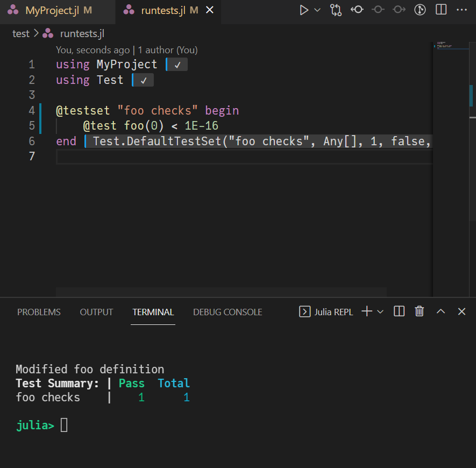The width and height of the screenshot is (476, 468).
Task: Open the new terminal launch profile dropdown
Action: coord(380,311)
